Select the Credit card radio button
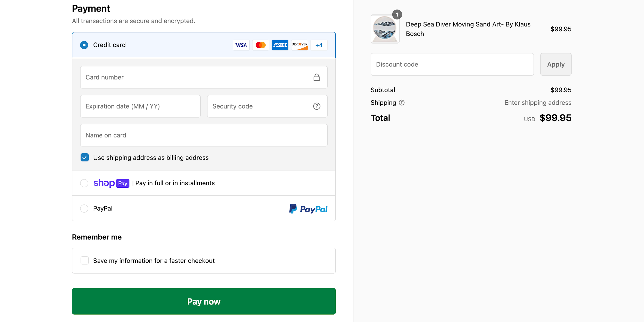644x322 pixels. tap(84, 45)
